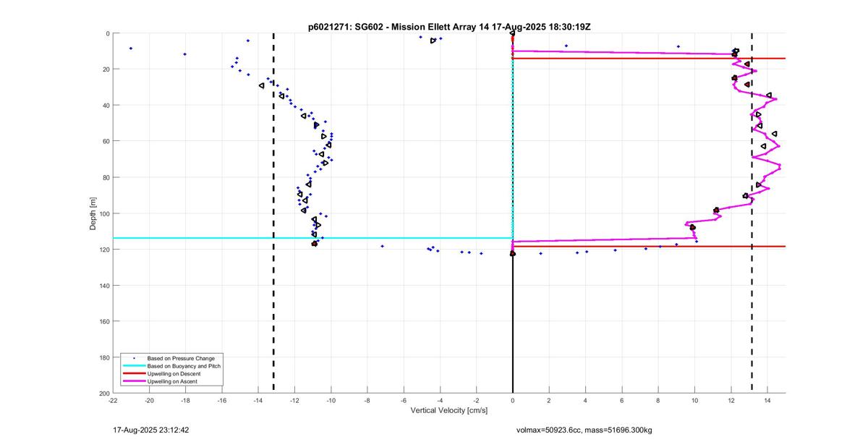Click the '-16' velocity axis tick label
The height and width of the screenshot is (442, 868).
(x=222, y=400)
